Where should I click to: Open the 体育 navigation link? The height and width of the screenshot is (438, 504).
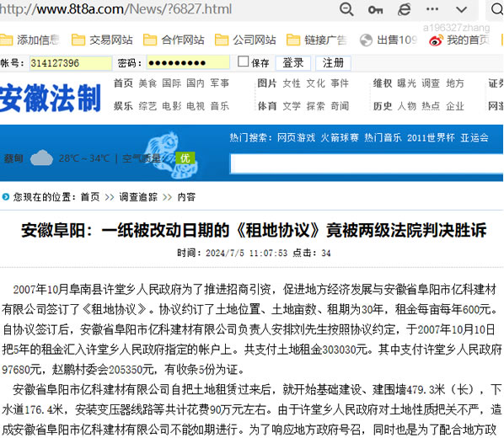pos(267,106)
